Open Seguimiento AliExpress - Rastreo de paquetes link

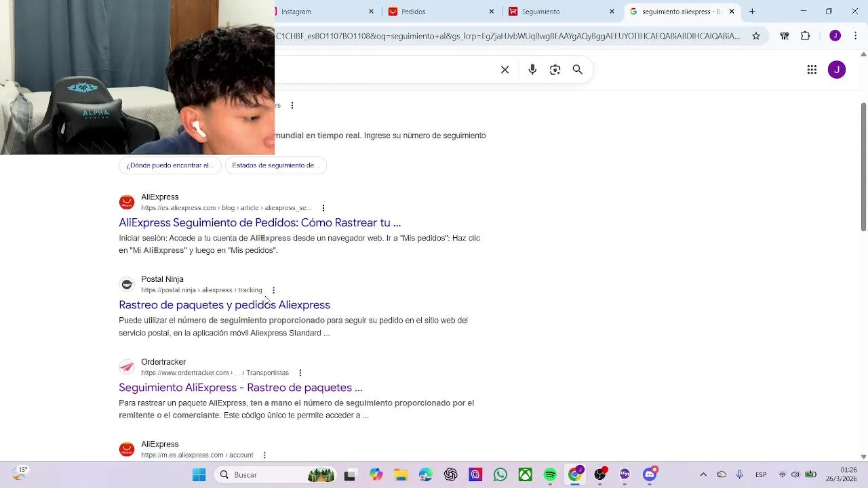[241, 388]
